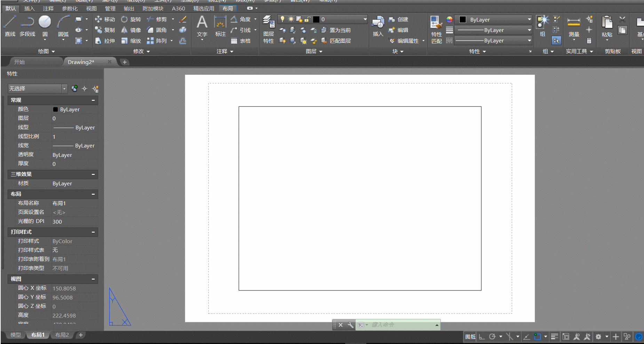Open 图层特性 layer properties manager

269,30
